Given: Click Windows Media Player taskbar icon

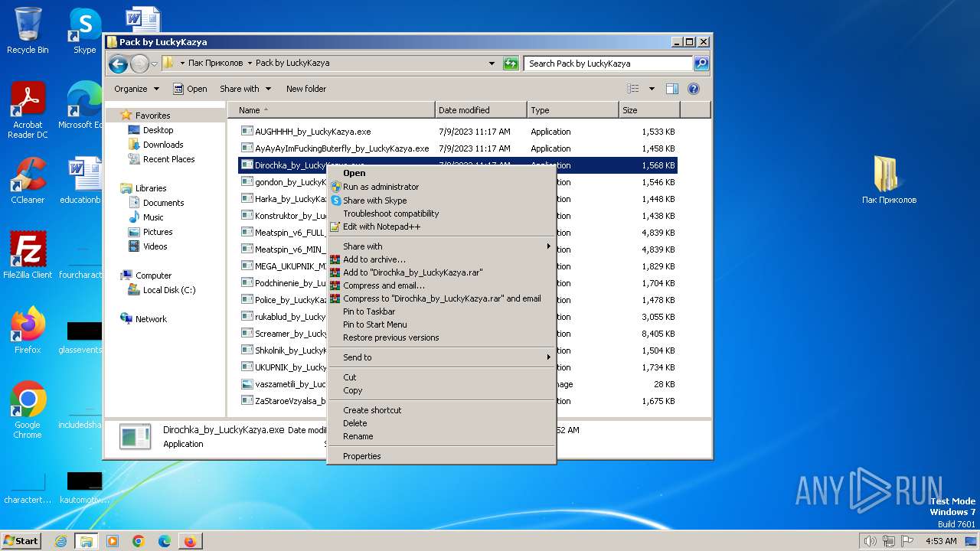Looking at the screenshot, I should coord(113,541).
